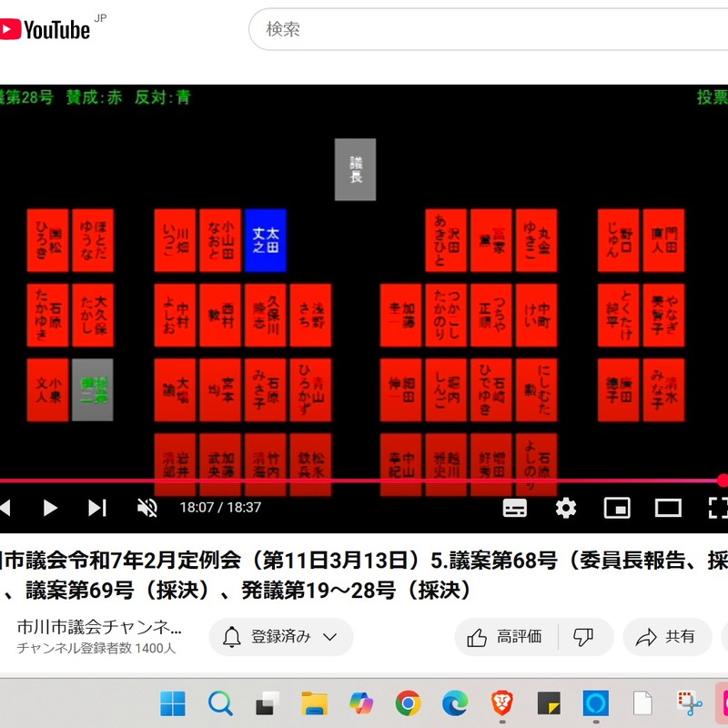Switch to miniplayer mode

617,508
